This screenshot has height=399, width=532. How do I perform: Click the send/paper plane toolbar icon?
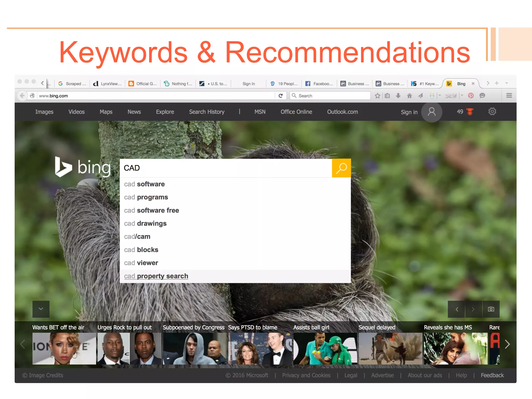(x=421, y=96)
